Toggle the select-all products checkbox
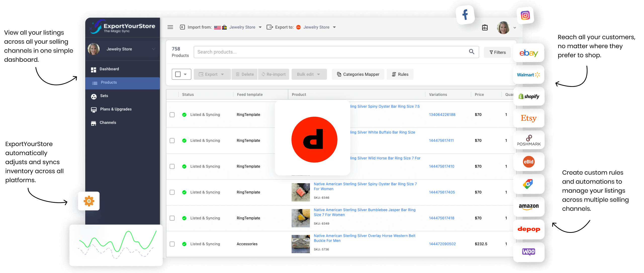The height and width of the screenshot is (273, 644). (178, 74)
